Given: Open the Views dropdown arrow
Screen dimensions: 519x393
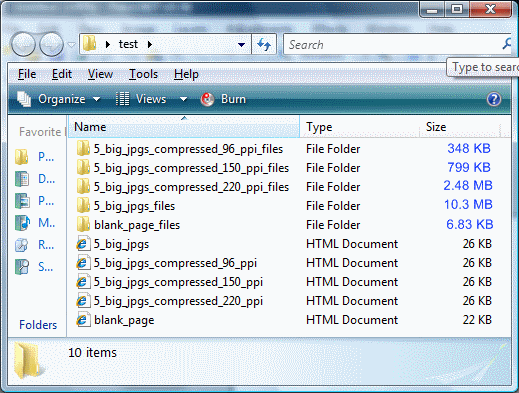Looking at the screenshot, I should tap(183, 99).
